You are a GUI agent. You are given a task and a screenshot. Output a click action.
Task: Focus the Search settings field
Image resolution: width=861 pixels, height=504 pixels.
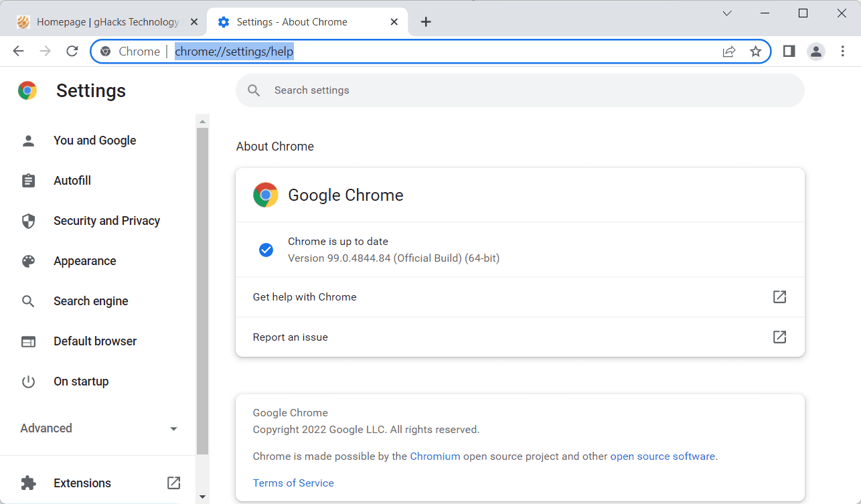click(520, 90)
